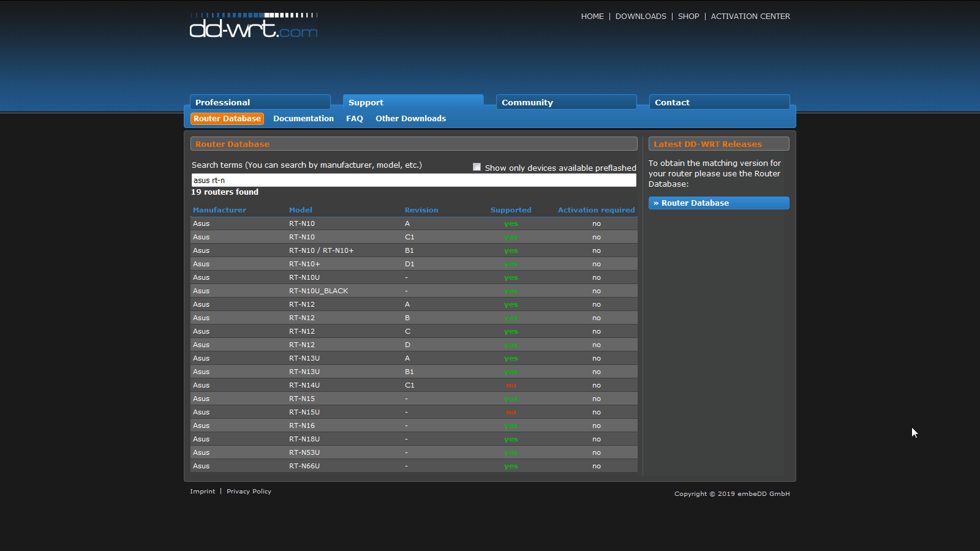Open Other Downloads submenu item
This screenshot has height=551, width=980.
coord(410,119)
